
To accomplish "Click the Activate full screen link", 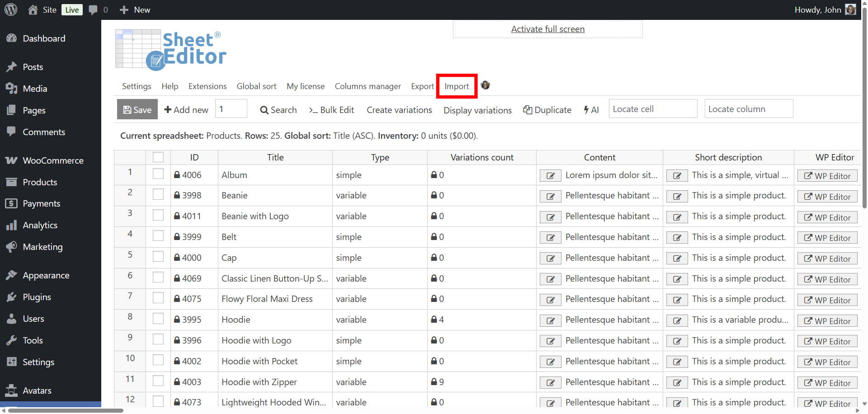I will tap(547, 29).
